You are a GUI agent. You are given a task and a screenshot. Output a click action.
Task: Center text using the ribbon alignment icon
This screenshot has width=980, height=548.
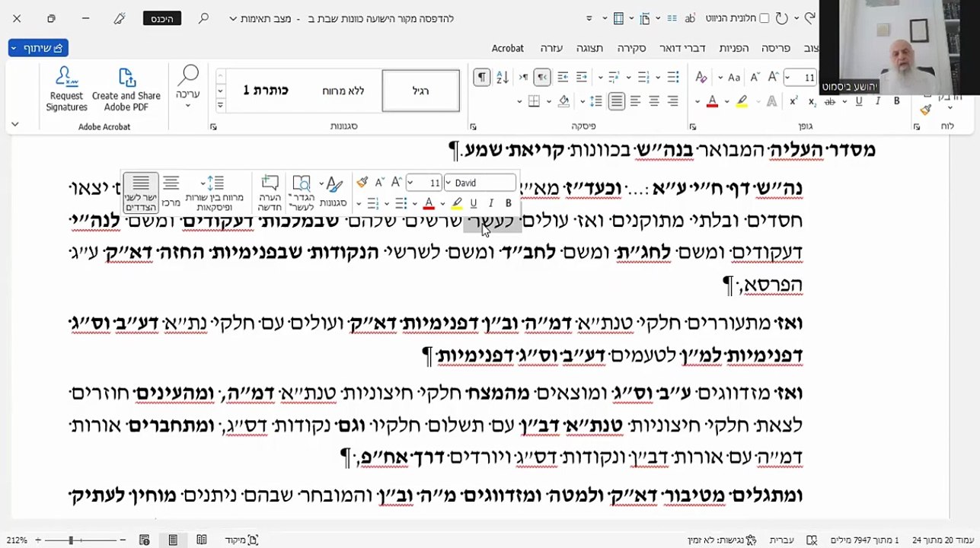[x=654, y=101]
